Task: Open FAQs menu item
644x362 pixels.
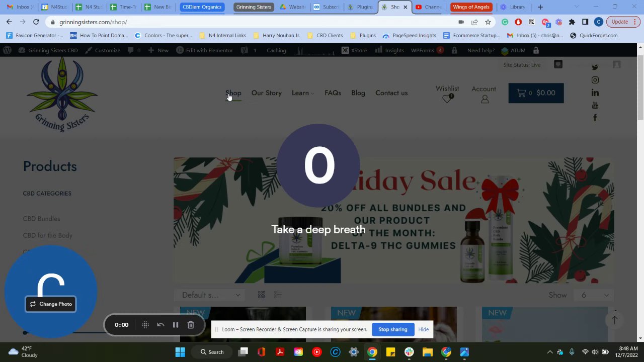Action: coord(333,93)
